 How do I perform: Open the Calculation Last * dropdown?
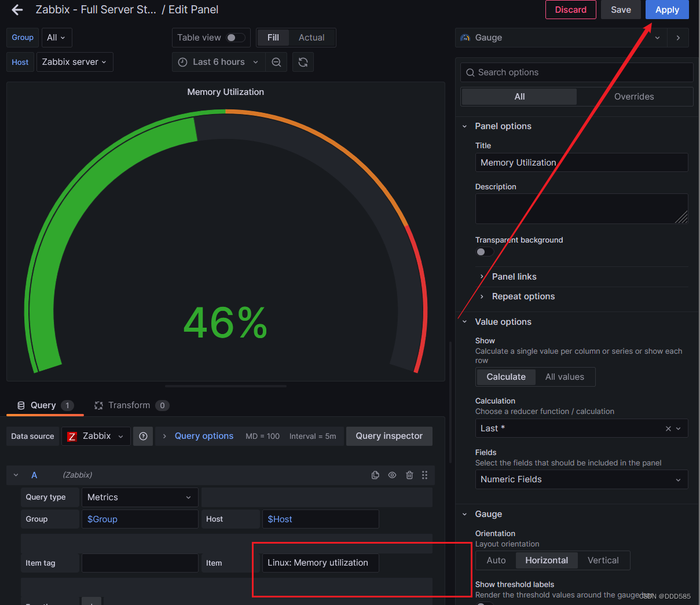[581, 428]
